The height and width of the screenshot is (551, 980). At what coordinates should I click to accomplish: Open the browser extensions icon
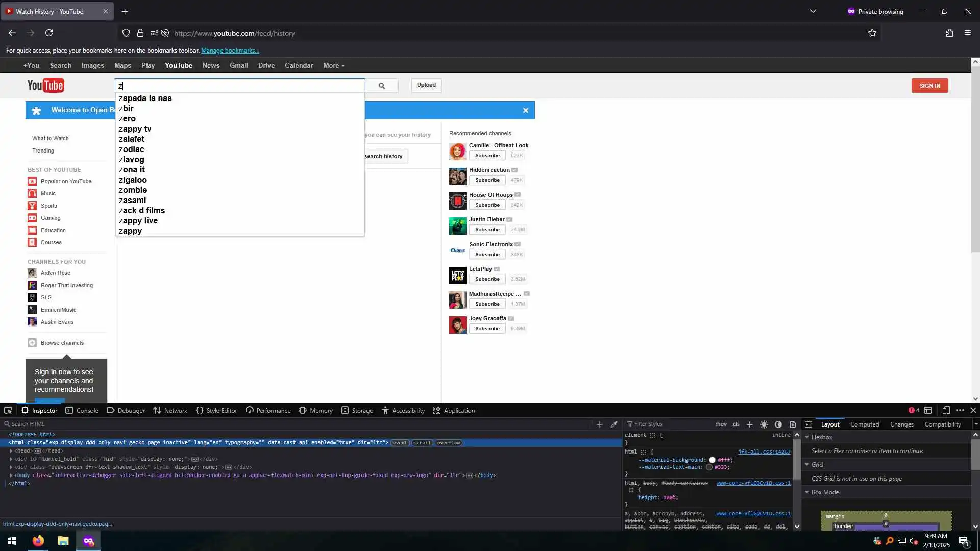pos(949,33)
